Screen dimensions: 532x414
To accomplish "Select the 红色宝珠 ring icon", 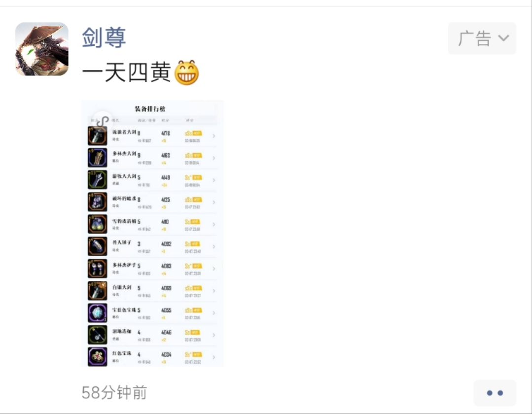I will (x=98, y=357).
